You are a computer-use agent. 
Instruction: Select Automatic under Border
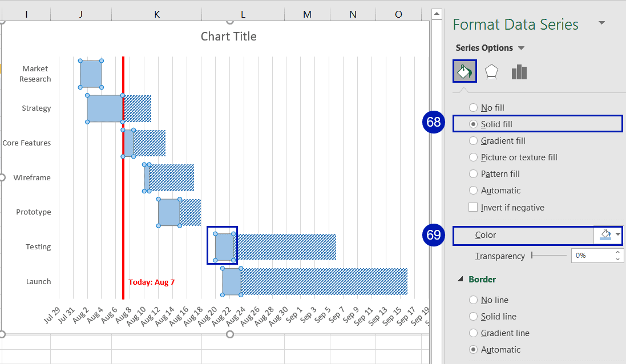473,349
